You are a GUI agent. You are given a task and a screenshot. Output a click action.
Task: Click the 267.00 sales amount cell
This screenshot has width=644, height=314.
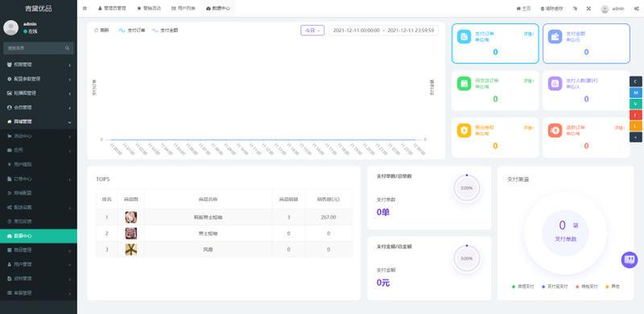328,217
